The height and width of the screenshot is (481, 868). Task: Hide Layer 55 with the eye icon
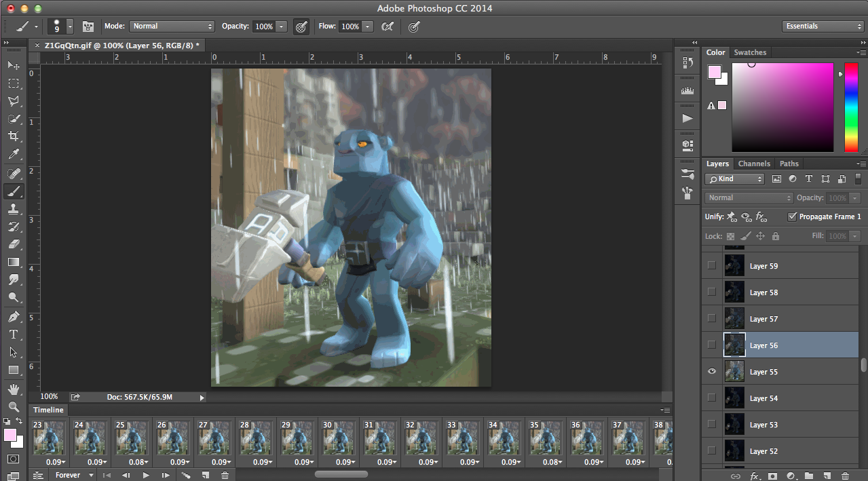(712, 371)
